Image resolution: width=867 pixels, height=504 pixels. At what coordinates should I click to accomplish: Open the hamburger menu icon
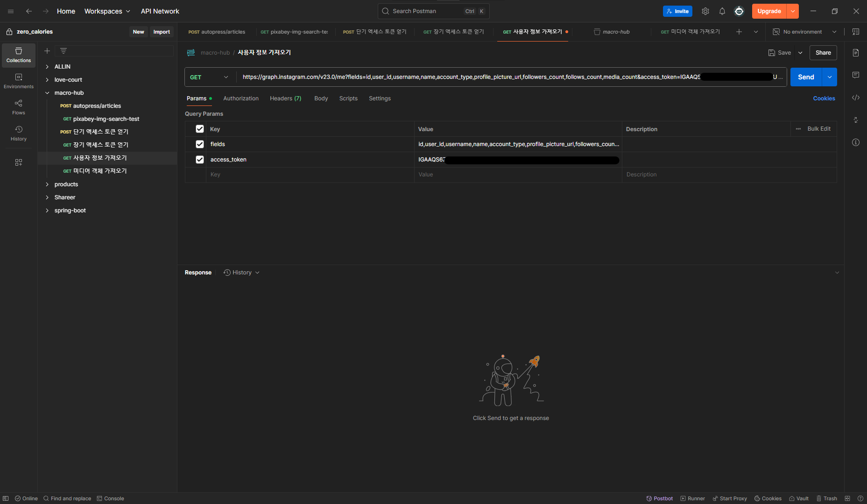click(11, 11)
